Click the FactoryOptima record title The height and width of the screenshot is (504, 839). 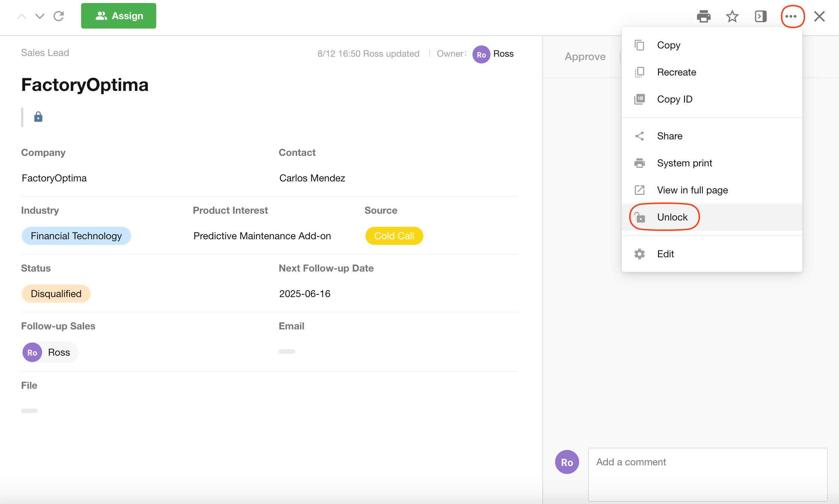(85, 85)
